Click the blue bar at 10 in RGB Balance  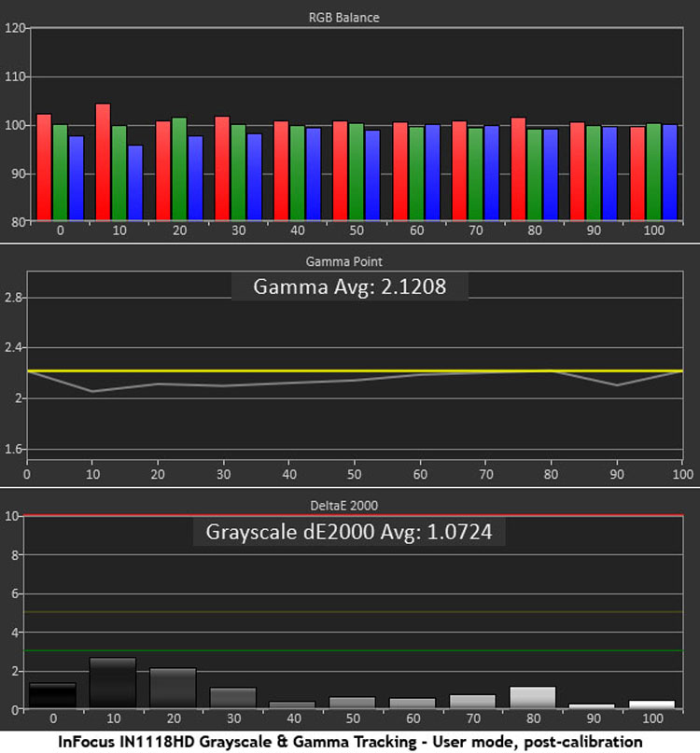135,183
